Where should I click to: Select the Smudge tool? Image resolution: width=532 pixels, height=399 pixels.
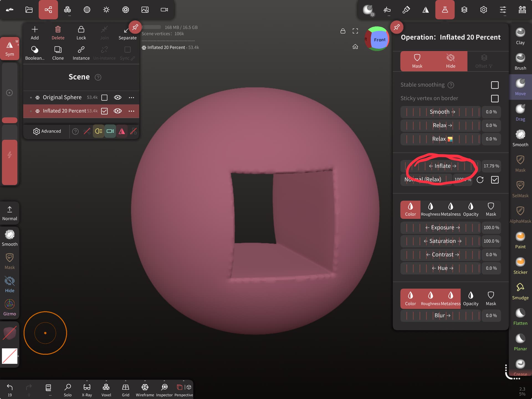pyautogui.click(x=520, y=291)
